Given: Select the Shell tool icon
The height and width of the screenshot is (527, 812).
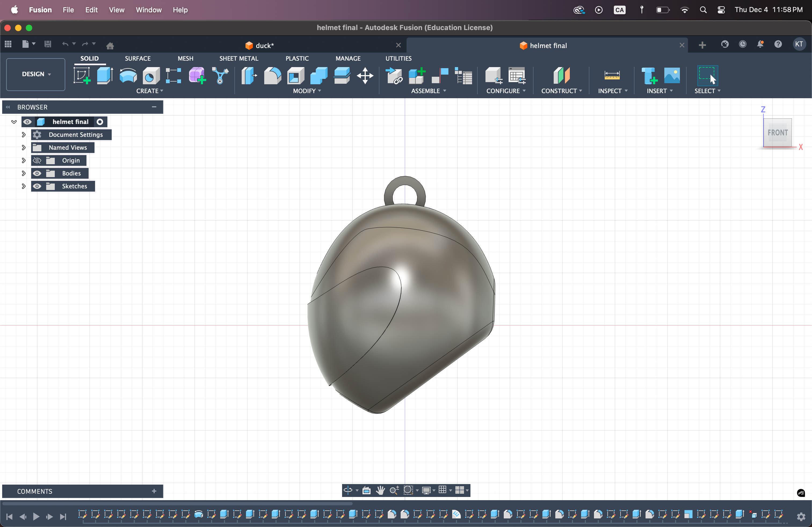Looking at the screenshot, I should pyautogui.click(x=295, y=75).
